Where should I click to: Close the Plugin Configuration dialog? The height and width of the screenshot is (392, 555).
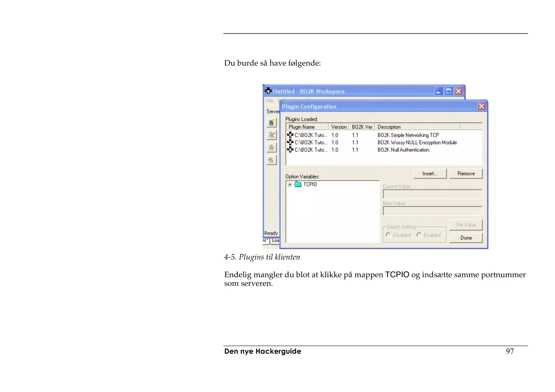(482, 106)
